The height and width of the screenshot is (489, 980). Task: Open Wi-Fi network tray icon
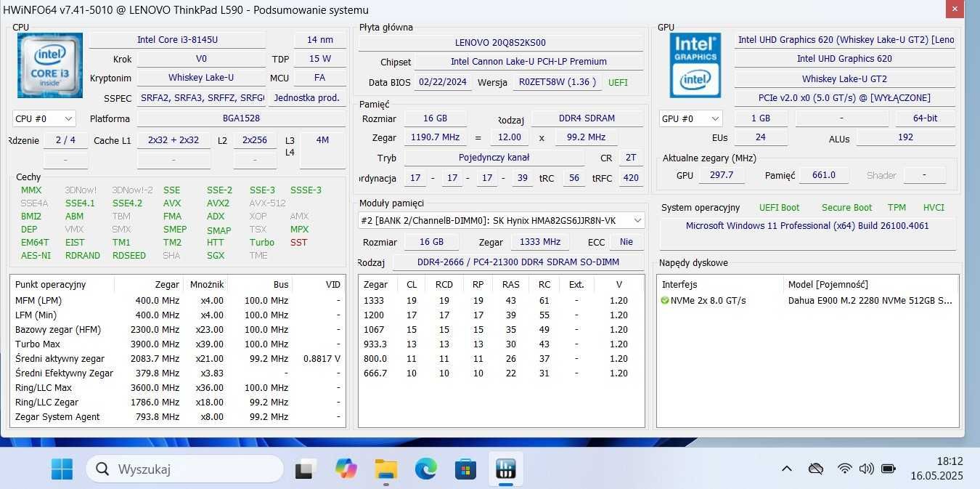pos(844,469)
